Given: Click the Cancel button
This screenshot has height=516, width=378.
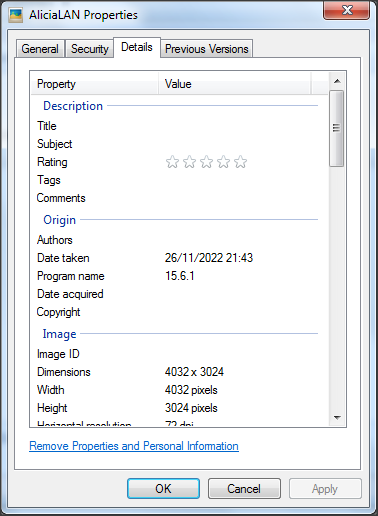Looking at the screenshot, I should coord(244,489).
